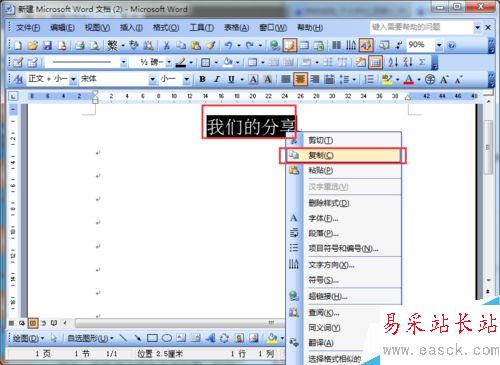This screenshot has width=500, height=365.
Task: Open the 格式(O) menu
Action: click(x=166, y=28)
